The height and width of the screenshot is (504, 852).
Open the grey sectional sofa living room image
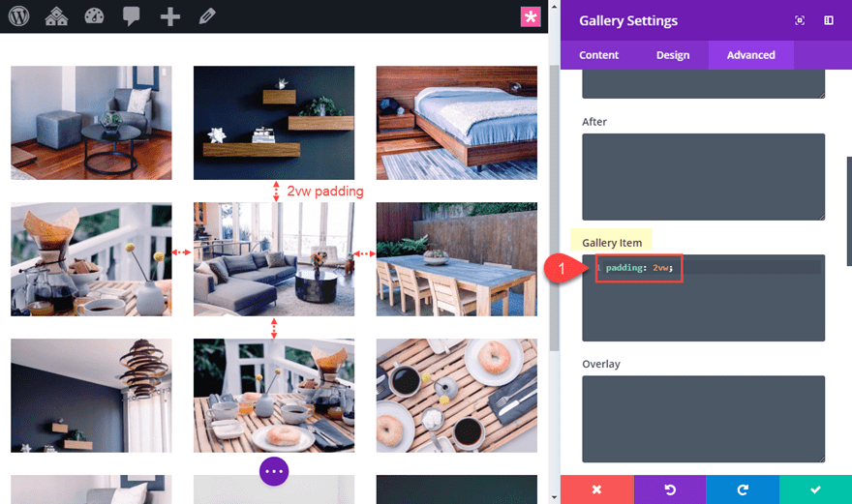[274, 259]
